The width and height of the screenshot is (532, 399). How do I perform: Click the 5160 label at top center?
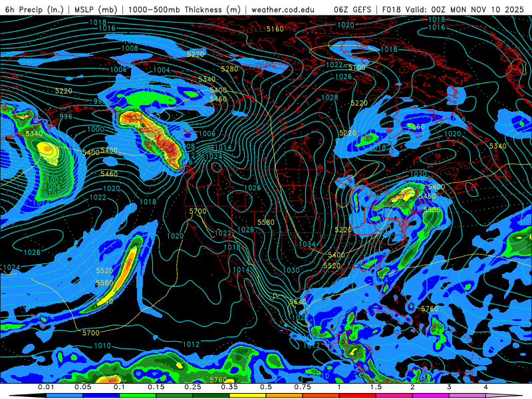275,29
